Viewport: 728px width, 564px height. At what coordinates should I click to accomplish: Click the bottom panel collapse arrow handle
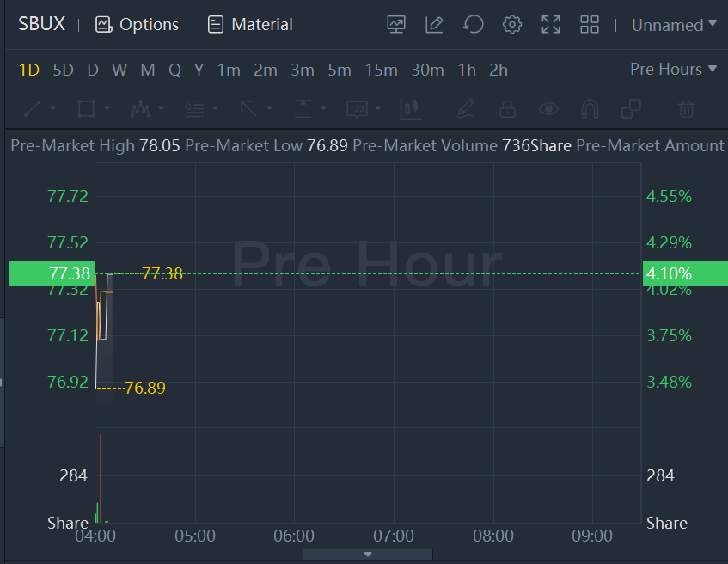click(x=368, y=555)
